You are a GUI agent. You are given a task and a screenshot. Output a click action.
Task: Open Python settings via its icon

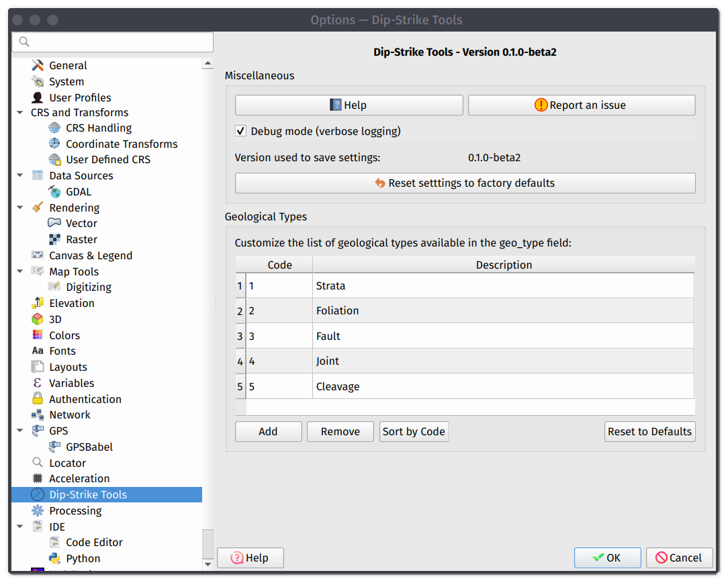(x=55, y=558)
